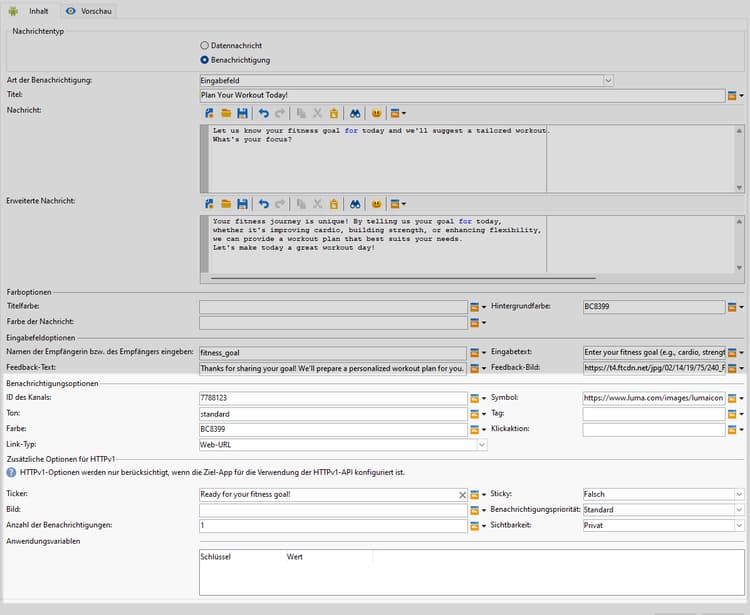Click save icon in Erweiterte Nachricht toolbar

point(242,203)
